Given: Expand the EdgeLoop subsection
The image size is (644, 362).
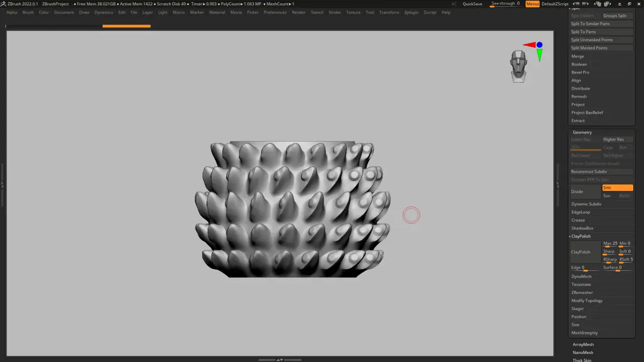Looking at the screenshot, I should click(581, 212).
